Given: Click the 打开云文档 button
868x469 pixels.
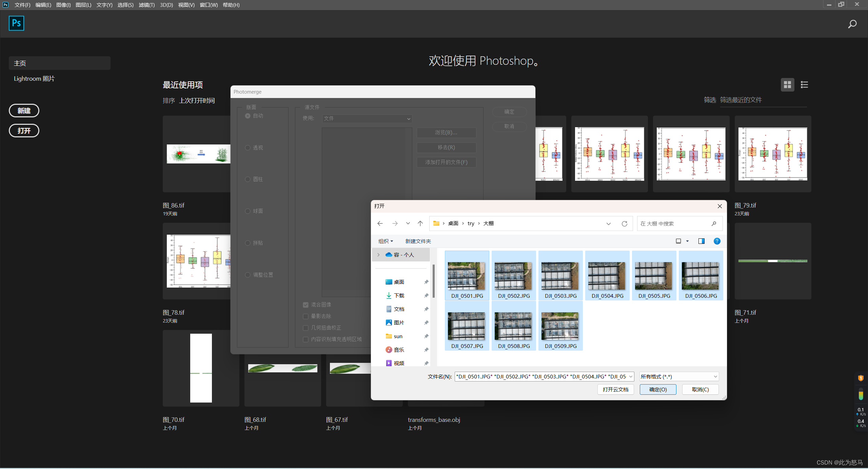Looking at the screenshot, I should click(615, 389).
